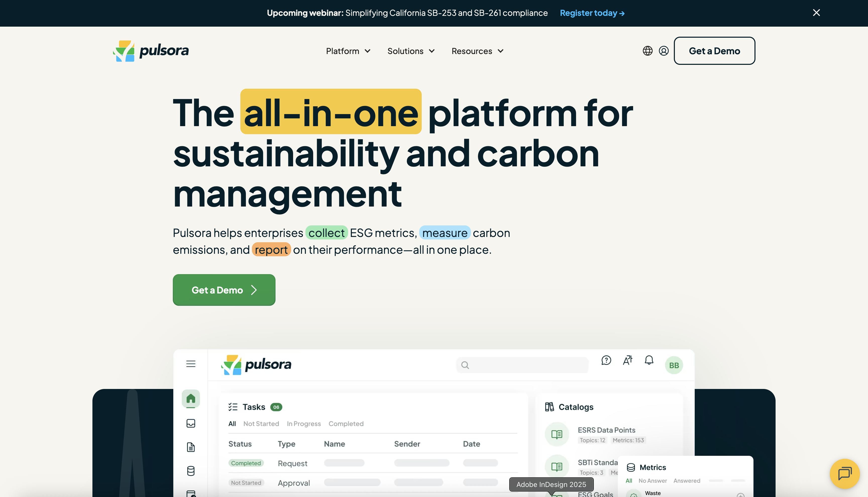Open the Resources dropdown menu
This screenshot has height=497, width=868.
point(477,51)
